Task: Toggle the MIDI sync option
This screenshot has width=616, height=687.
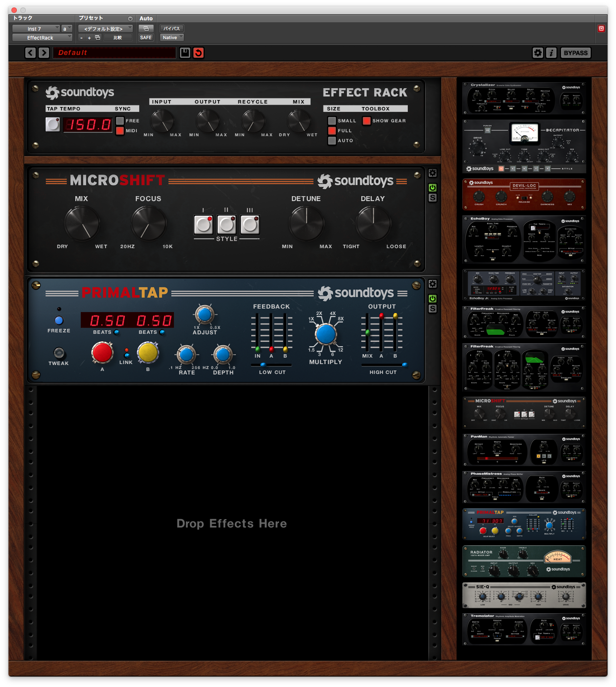Action: coord(120,131)
